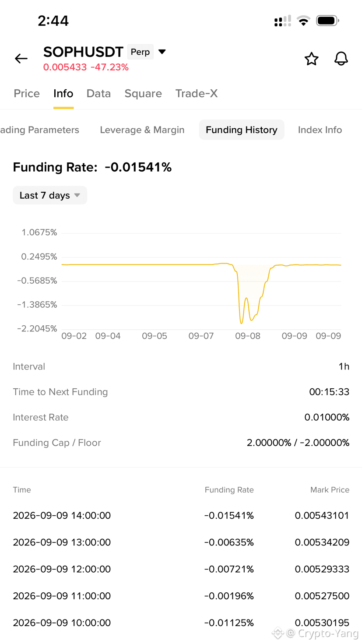Tap the battery status icon
Screen dimensions: 362x644
tap(328, 21)
